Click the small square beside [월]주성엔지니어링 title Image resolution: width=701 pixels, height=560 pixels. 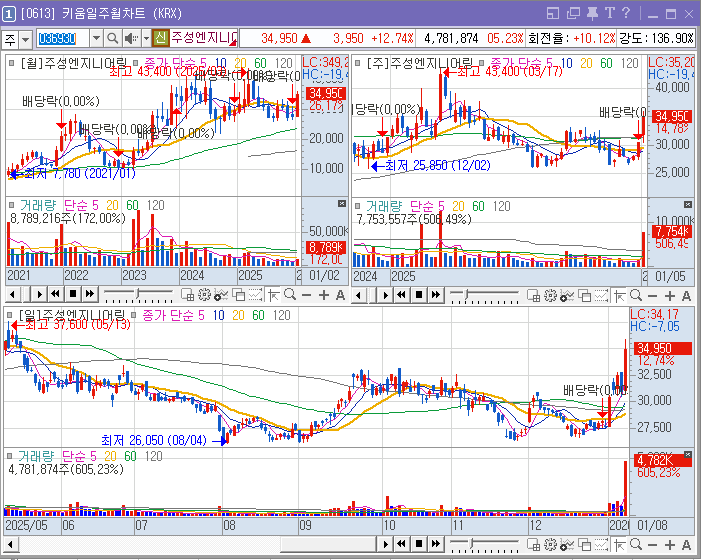tap(12, 63)
